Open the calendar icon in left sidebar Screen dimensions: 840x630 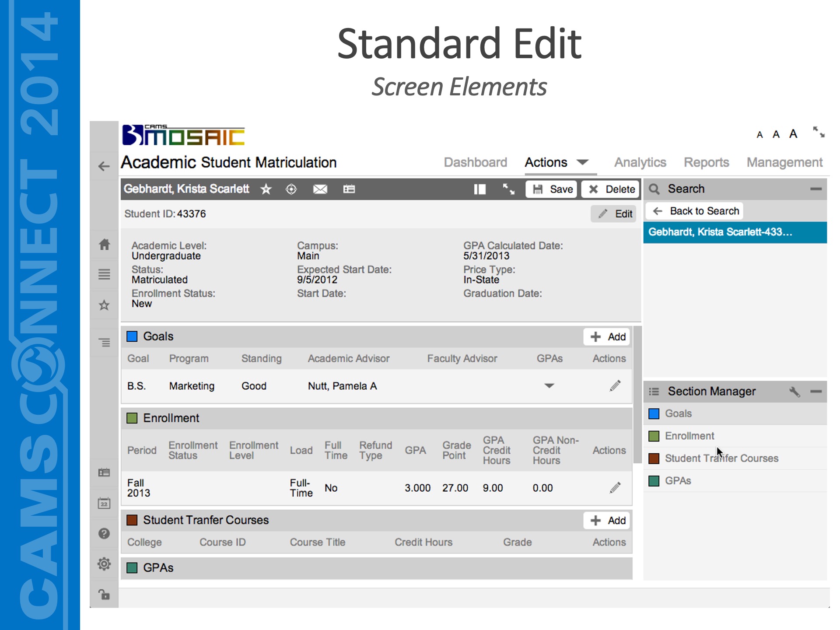104,503
